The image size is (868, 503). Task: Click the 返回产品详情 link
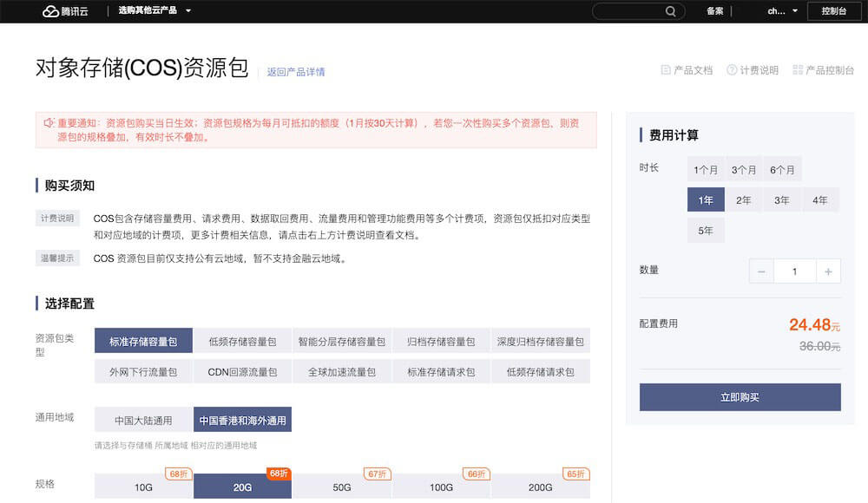tap(296, 72)
